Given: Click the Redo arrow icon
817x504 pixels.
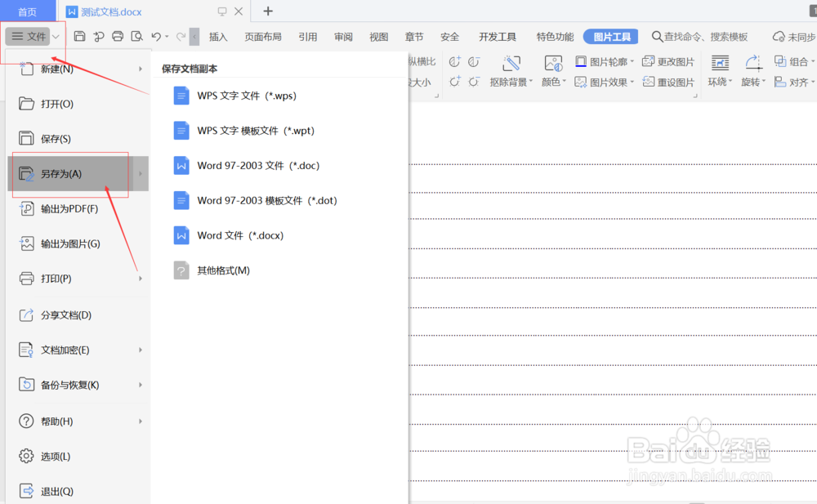Looking at the screenshot, I should [181, 37].
